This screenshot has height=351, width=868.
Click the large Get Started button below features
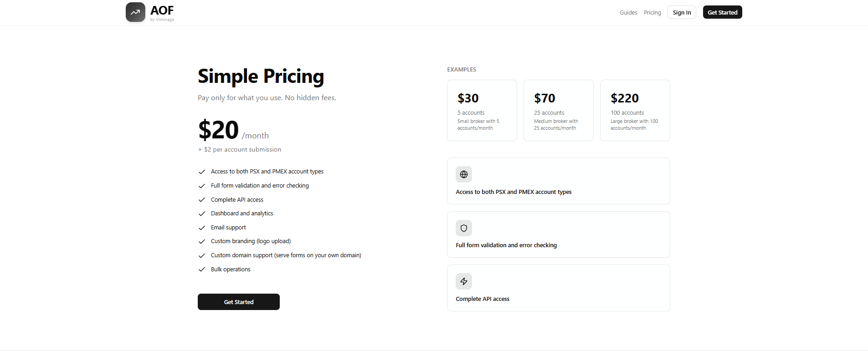click(238, 302)
